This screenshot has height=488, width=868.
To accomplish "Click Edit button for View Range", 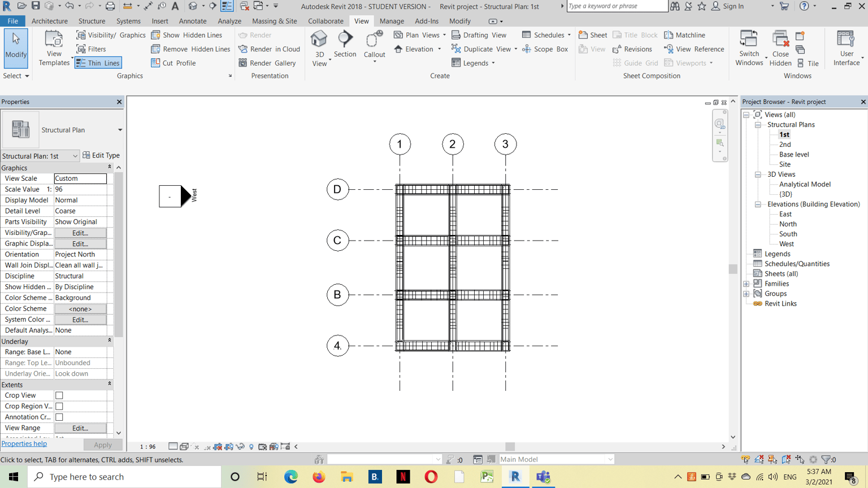I will pyautogui.click(x=80, y=428).
